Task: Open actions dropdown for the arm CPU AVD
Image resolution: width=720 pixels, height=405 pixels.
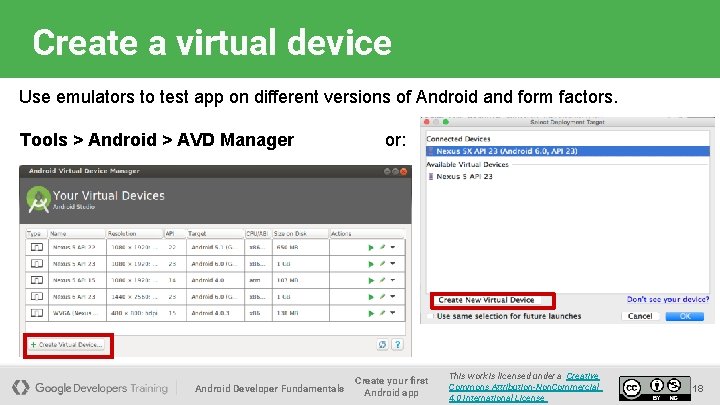Action: pyautogui.click(x=393, y=280)
